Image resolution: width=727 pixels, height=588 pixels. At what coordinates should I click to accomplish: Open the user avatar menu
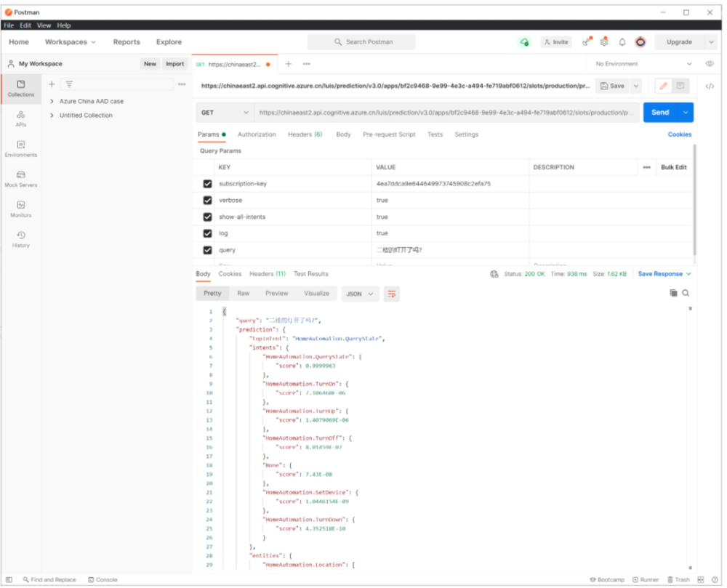640,41
